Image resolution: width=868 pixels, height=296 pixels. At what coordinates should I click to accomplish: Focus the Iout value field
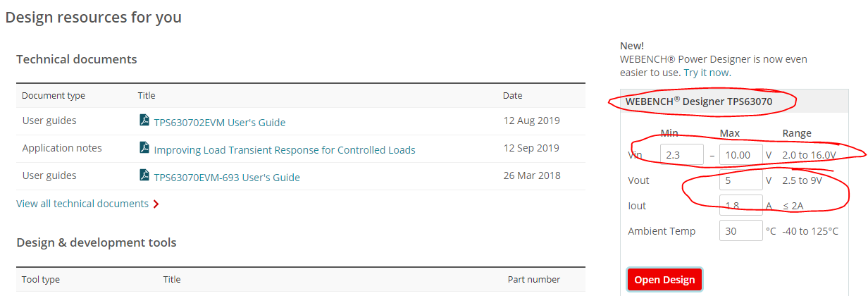click(740, 206)
